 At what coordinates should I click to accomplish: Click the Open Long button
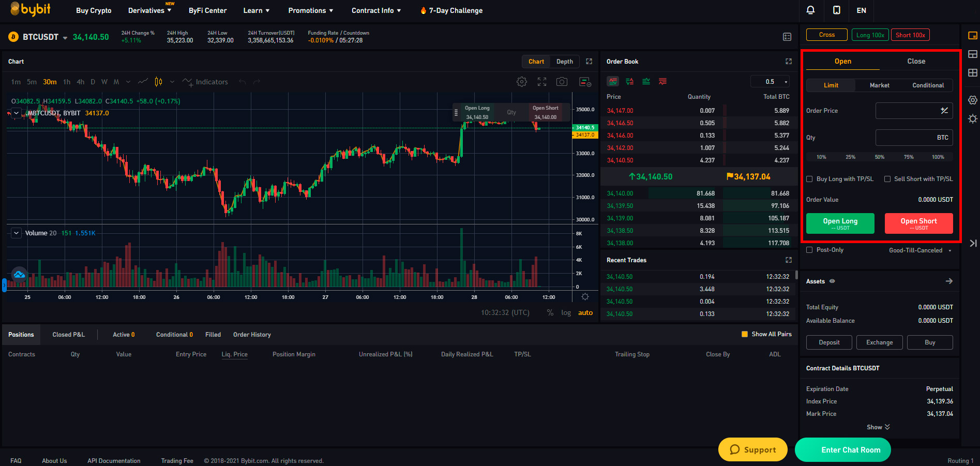pyautogui.click(x=840, y=223)
